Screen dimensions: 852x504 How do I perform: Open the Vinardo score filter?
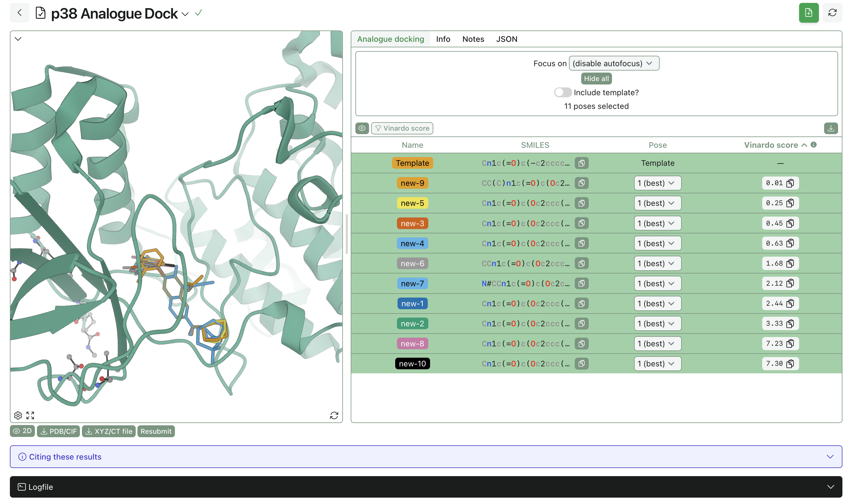pyautogui.click(x=402, y=128)
